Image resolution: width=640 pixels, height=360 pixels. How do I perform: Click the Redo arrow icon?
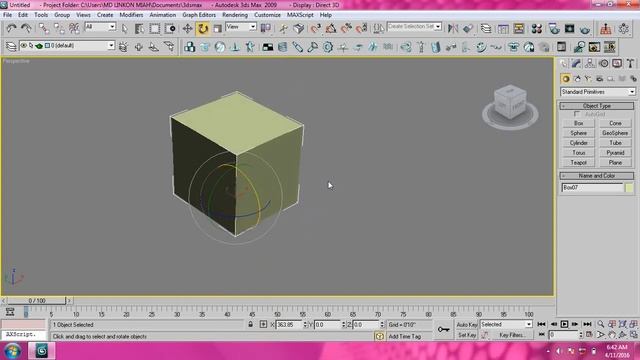pyautogui.click(x=26, y=28)
